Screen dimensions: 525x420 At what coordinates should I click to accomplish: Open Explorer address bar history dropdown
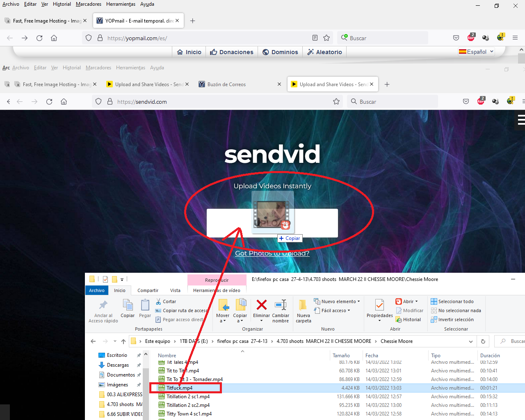pos(470,341)
